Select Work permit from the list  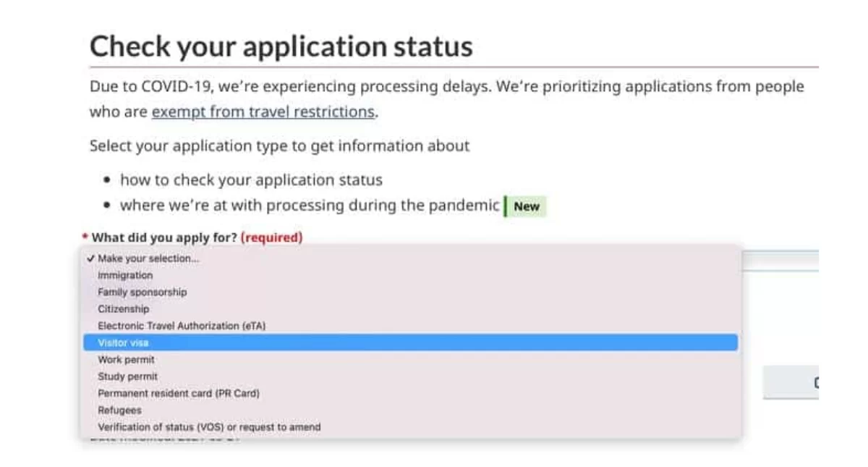[126, 360]
